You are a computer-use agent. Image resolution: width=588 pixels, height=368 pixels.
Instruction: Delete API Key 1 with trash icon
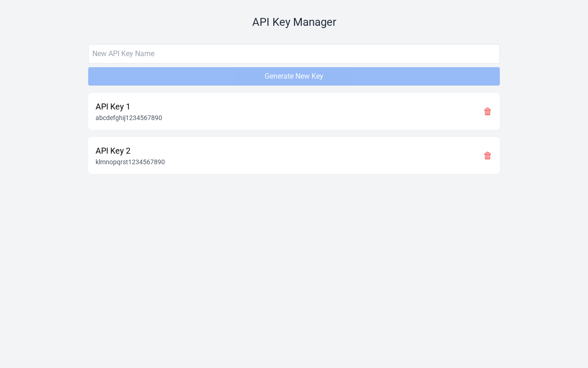(487, 111)
